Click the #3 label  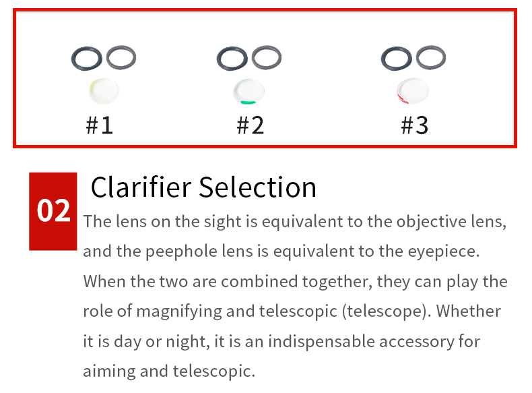pos(415,125)
